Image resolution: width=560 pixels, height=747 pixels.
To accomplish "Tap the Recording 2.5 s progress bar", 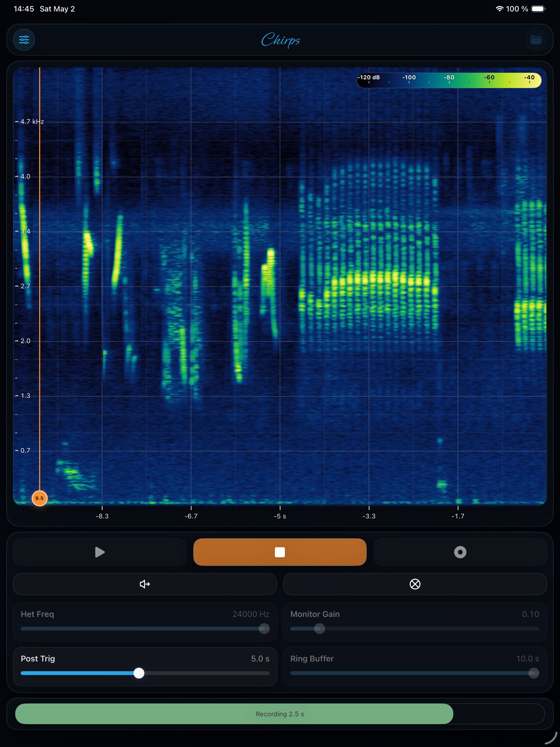I will (280, 714).
